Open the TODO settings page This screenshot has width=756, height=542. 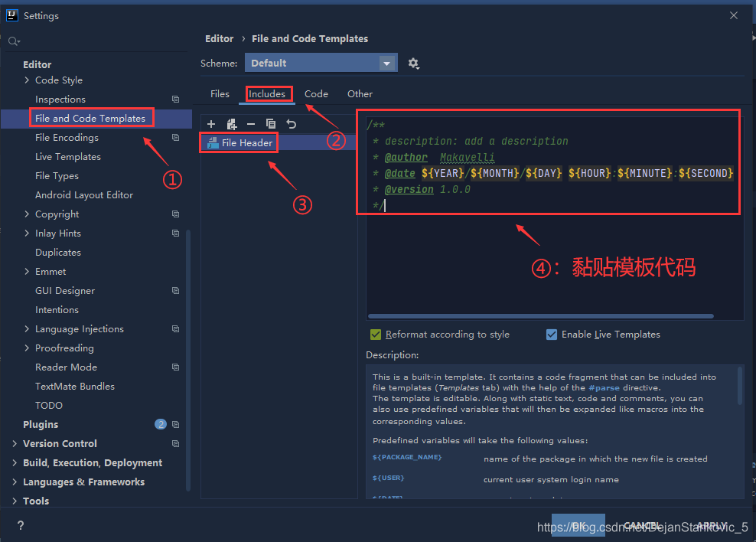pyautogui.click(x=49, y=405)
